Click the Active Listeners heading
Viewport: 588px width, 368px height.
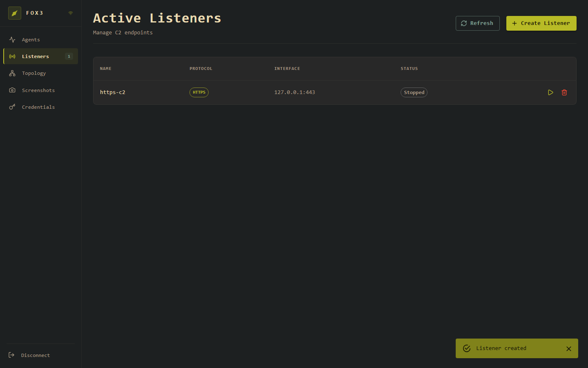point(157,18)
